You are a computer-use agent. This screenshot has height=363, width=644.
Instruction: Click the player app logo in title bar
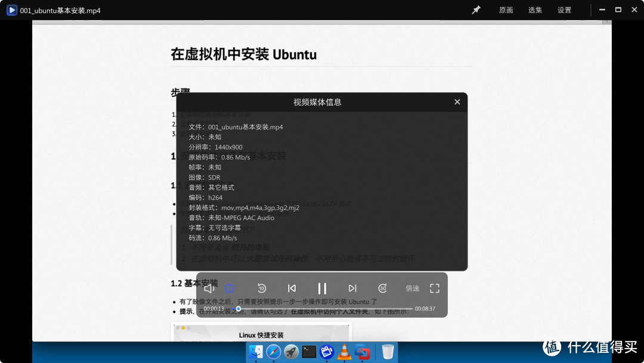(11, 10)
